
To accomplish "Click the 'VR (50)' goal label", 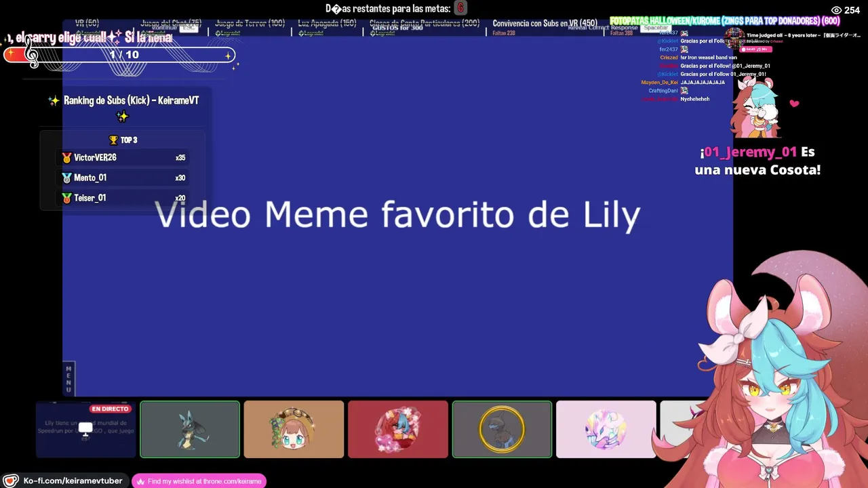I will pyautogui.click(x=87, y=24).
